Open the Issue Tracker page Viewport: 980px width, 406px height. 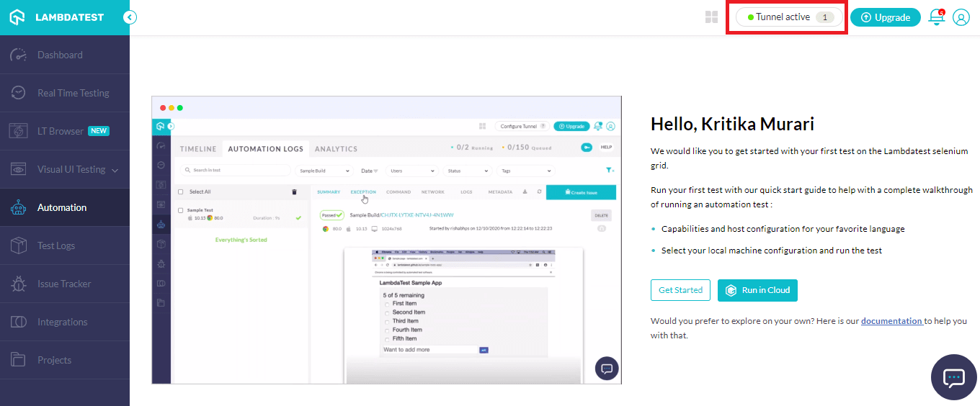click(65, 284)
